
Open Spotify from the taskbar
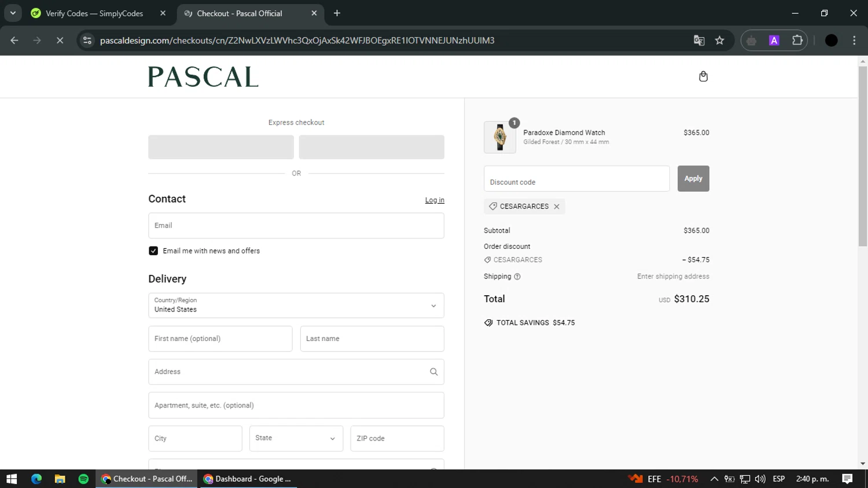click(83, 479)
